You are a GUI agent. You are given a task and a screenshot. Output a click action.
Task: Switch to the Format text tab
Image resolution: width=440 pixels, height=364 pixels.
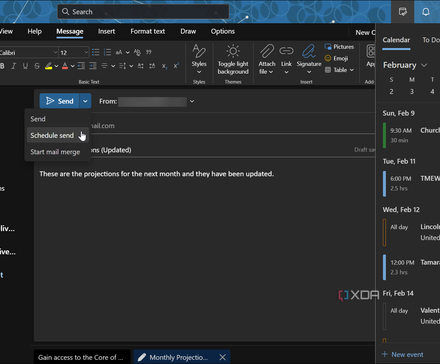[148, 31]
